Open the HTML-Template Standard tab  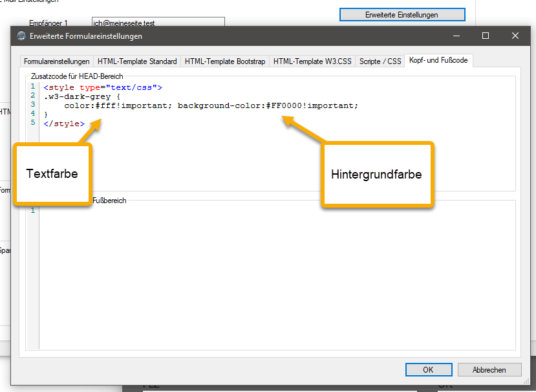click(137, 61)
